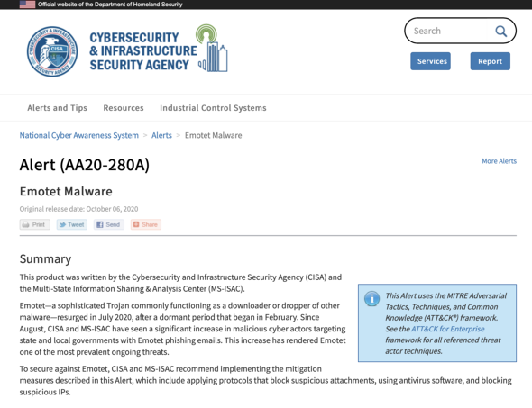Open the Resources menu
Screen dimensions: 532x408
[124, 108]
